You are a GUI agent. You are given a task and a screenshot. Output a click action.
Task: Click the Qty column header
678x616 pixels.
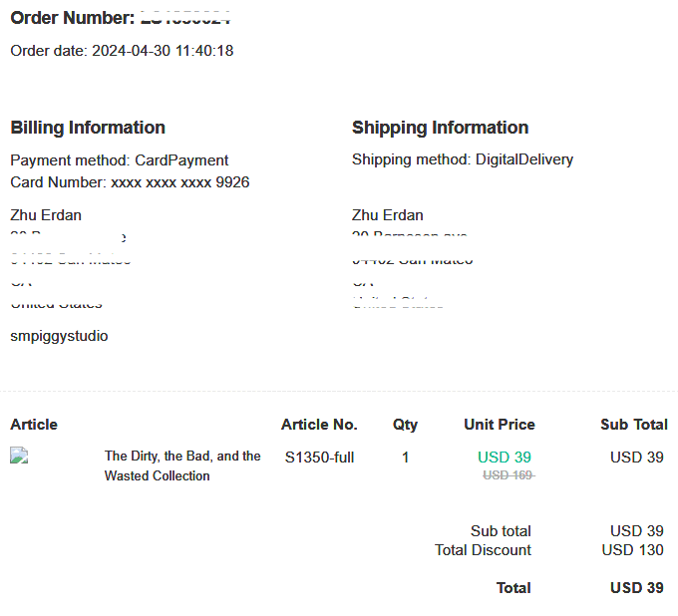405,424
